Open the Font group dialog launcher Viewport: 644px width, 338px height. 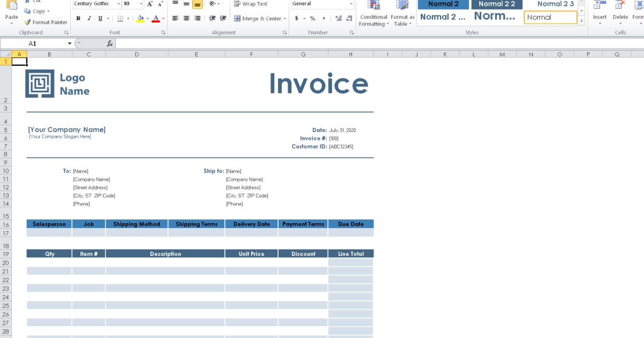(x=163, y=33)
